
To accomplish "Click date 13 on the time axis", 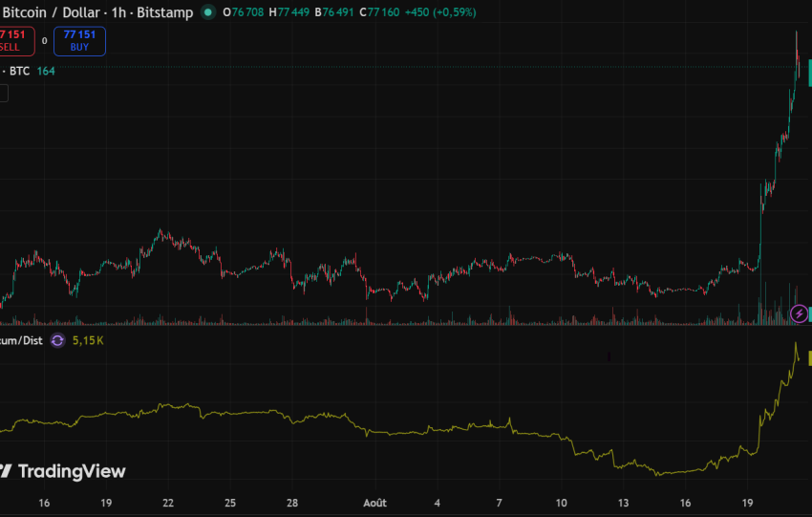I will click(x=623, y=503).
